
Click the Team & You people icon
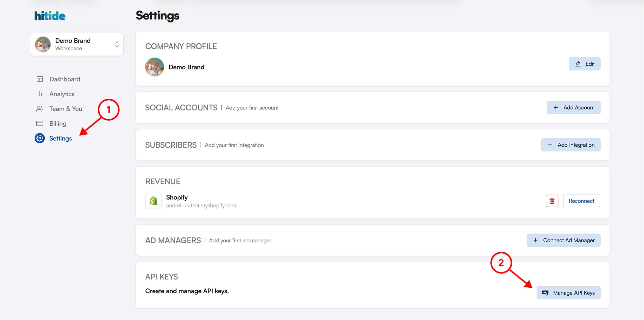[x=40, y=109]
